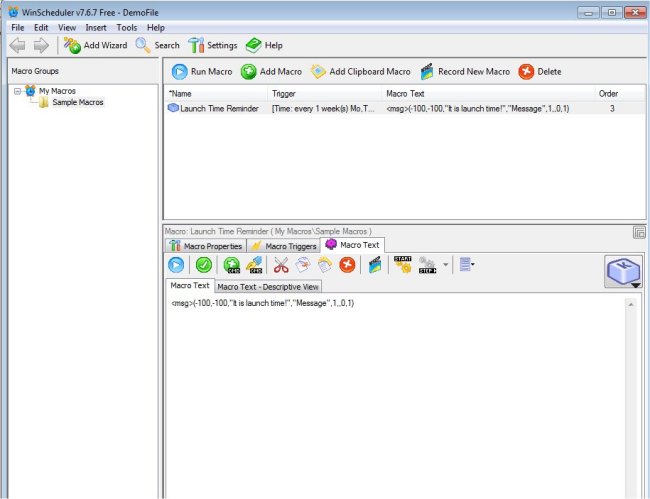The image size is (650, 499).
Task: Click the back navigation arrow
Action: [x=17, y=45]
